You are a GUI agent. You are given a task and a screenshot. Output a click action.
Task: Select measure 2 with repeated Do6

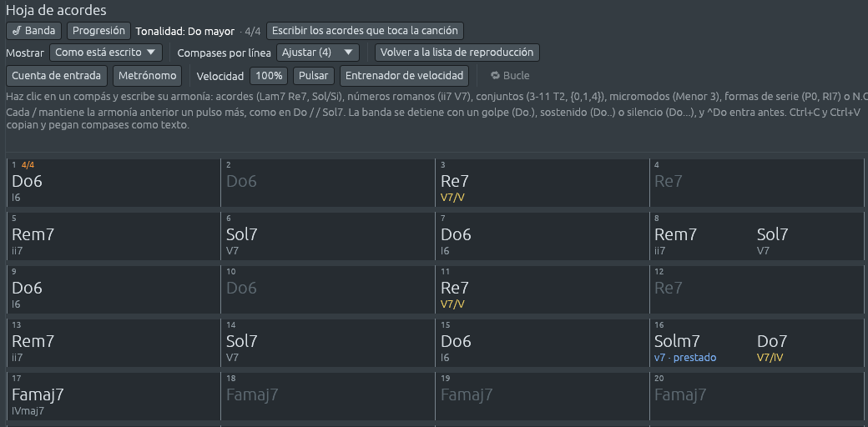328,183
